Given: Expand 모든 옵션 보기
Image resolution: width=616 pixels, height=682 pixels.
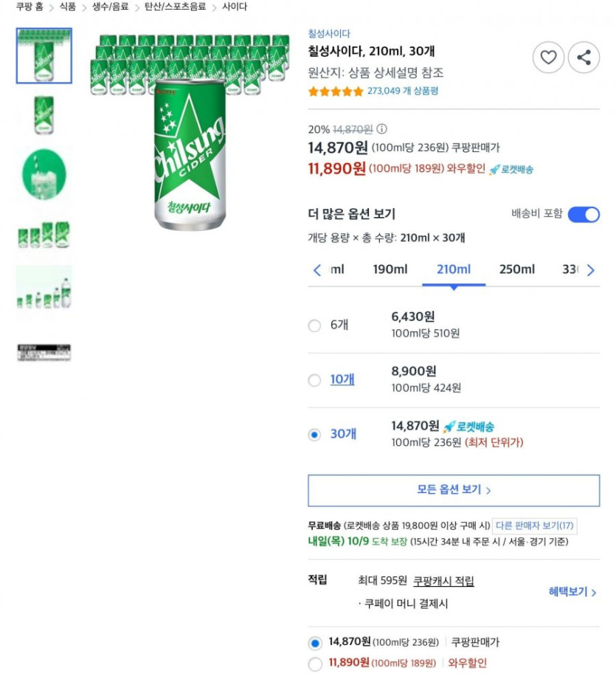Looking at the screenshot, I should coord(454,490).
